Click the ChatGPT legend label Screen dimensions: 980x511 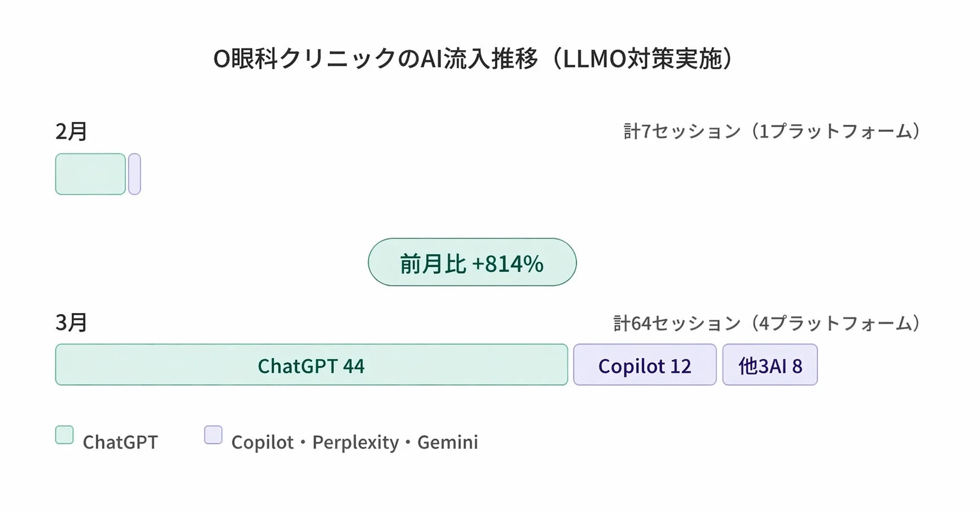tap(120, 442)
